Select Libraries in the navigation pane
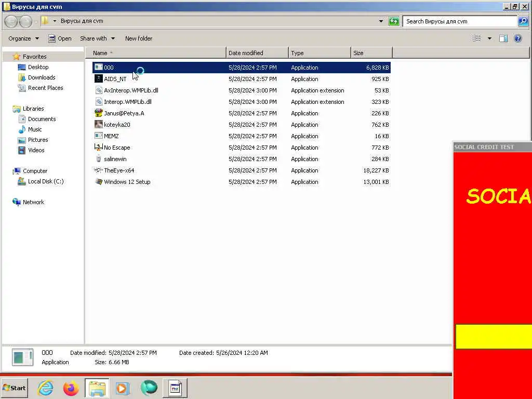 click(x=33, y=109)
